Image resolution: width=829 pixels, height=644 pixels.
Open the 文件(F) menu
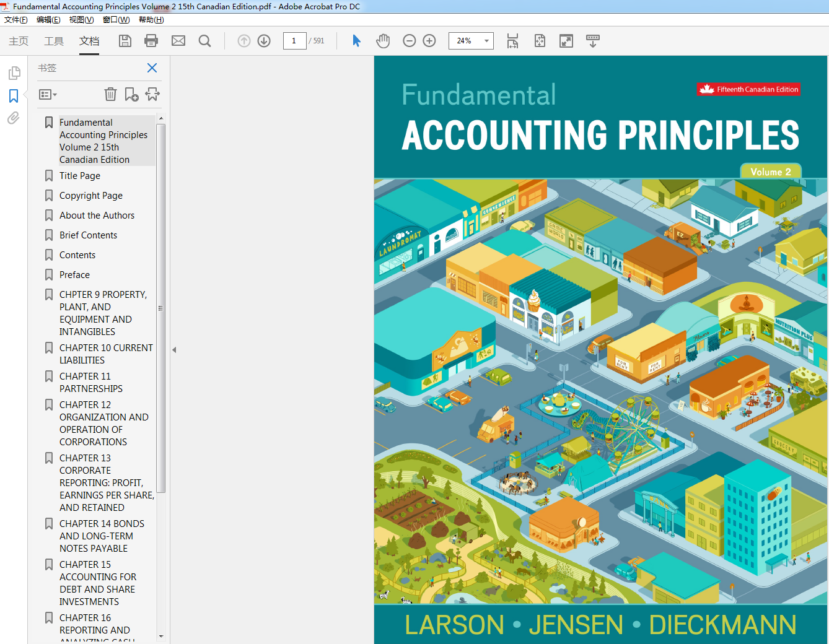point(16,20)
